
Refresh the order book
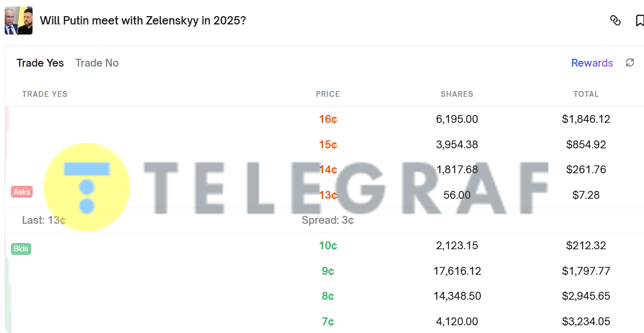point(630,63)
